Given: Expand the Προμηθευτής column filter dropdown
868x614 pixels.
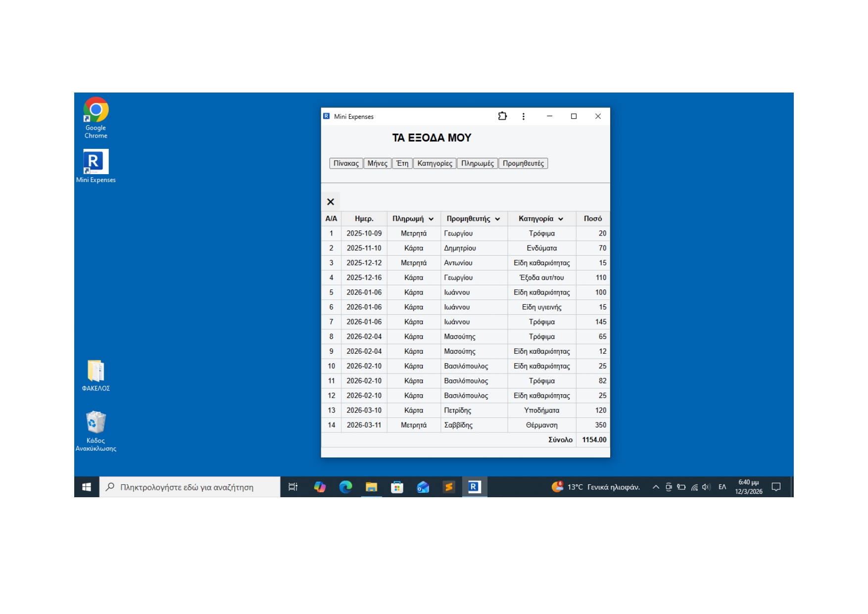Looking at the screenshot, I should coord(497,219).
